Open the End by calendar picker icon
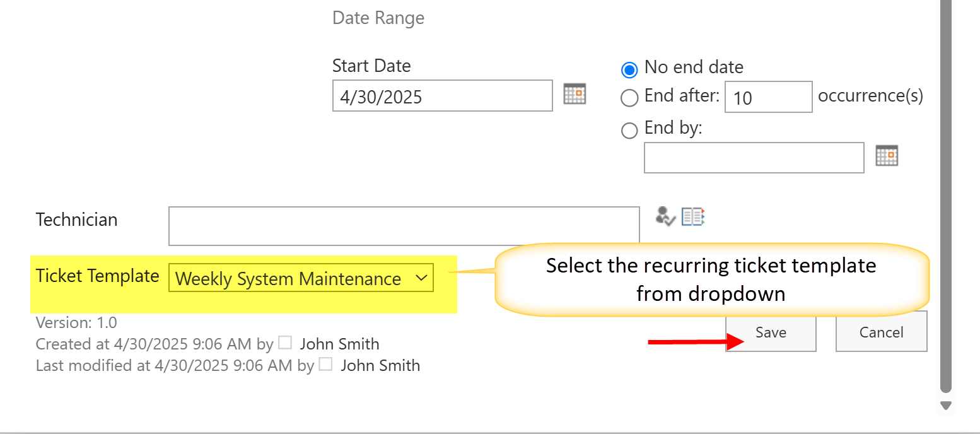980x434 pixels. [x=887, y=155]
